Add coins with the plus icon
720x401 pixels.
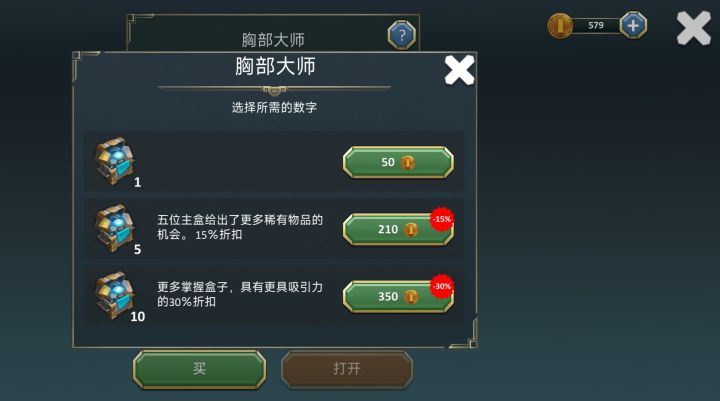click(633, 25)
